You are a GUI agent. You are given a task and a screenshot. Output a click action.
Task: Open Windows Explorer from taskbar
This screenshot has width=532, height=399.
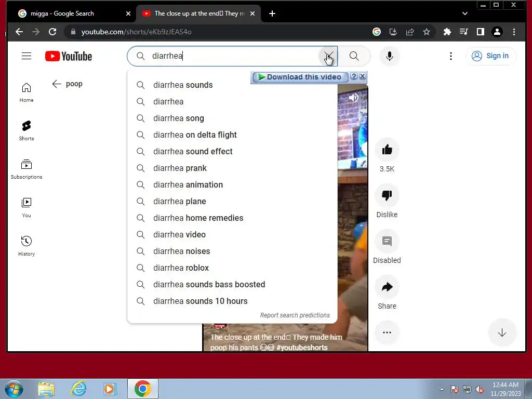(46, 389)
